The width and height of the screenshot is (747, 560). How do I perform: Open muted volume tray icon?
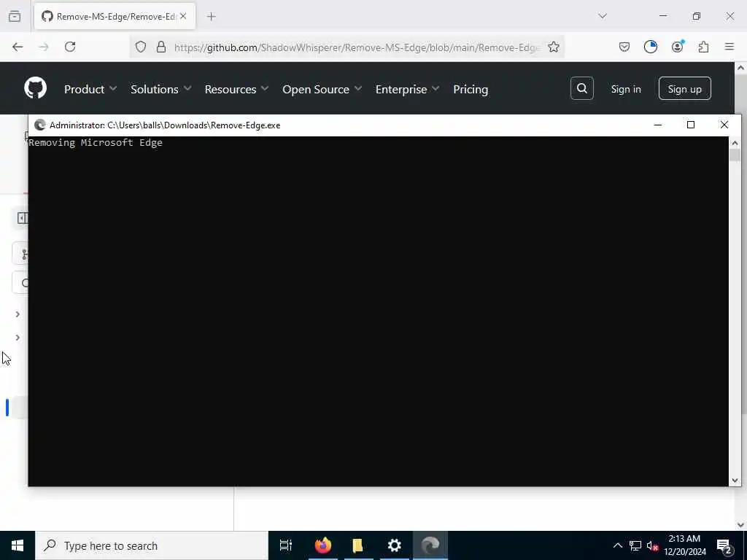652,545
